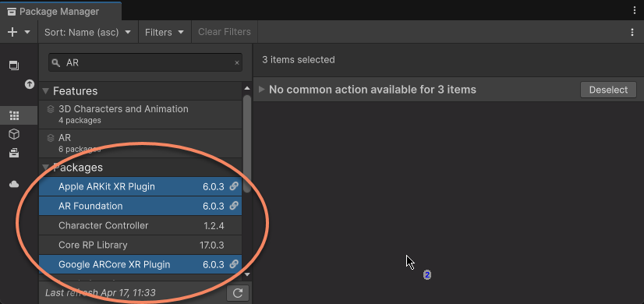
Task: Click the Package Manager tab icon
Action: click(x=12, y=12)
